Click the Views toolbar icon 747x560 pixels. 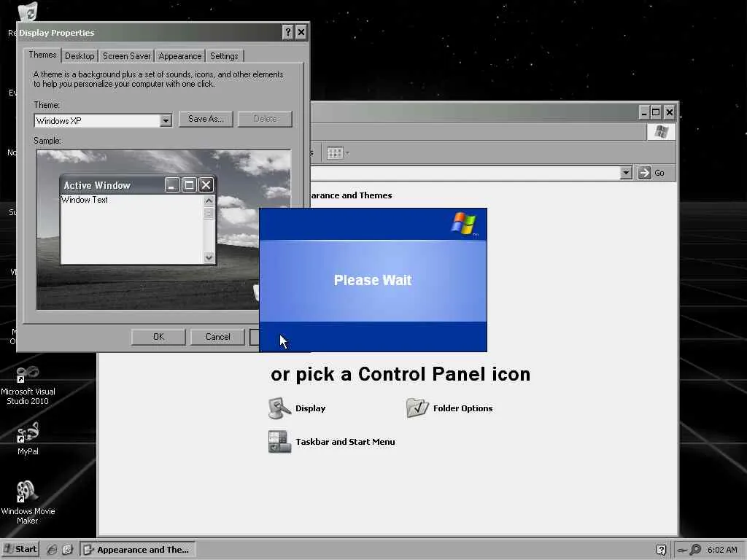click(x=334, y=153)
